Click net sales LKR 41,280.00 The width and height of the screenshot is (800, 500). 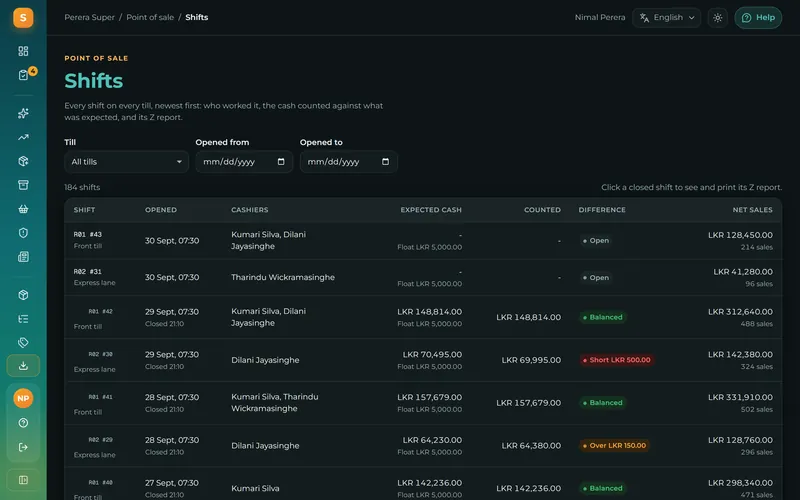(743, 272)
